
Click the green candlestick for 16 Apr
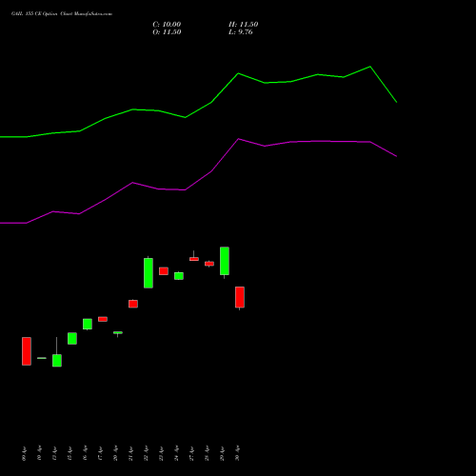point(88,324)
